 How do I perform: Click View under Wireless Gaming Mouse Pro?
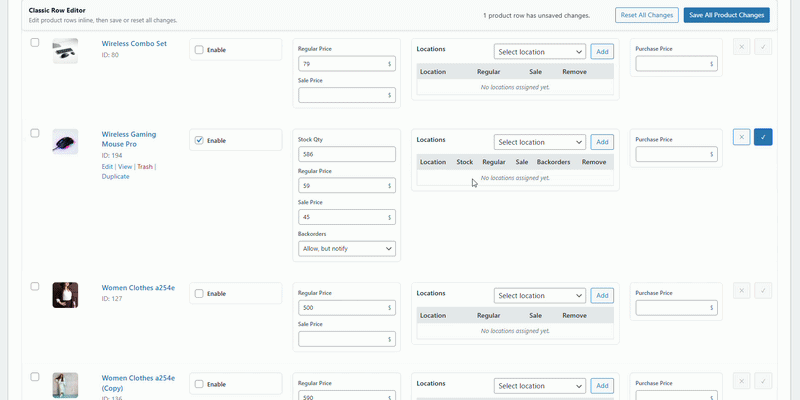pos(125,166)
